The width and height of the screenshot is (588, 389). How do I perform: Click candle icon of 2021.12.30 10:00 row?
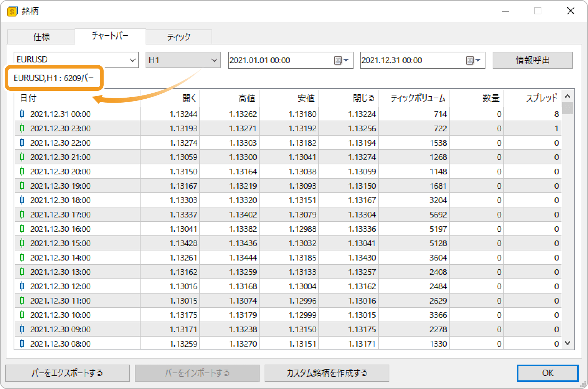pyautogui.click(x=22, y=315)
